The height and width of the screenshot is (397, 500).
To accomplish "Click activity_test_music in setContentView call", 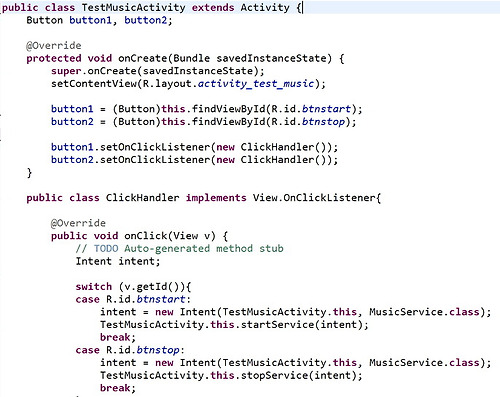I will (256, 83).
